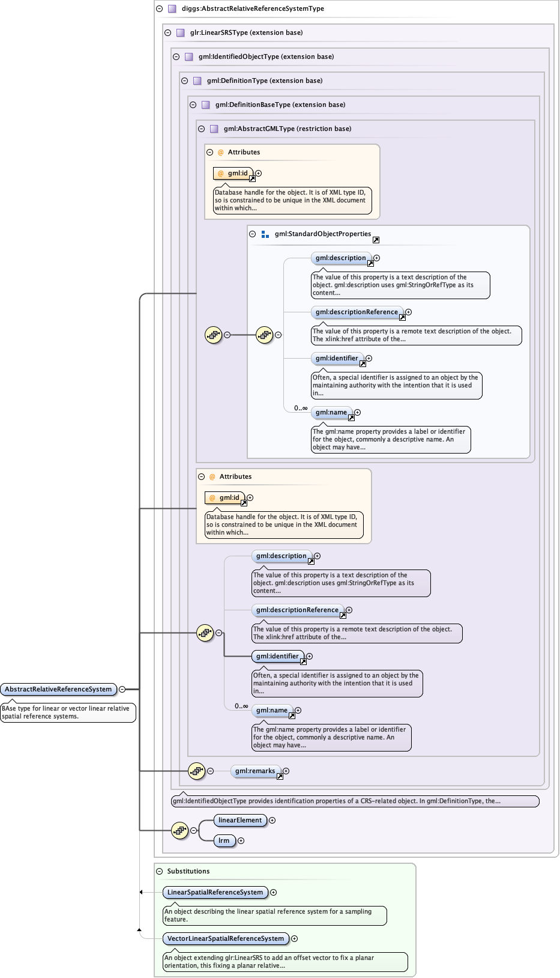Viewport: 560px width, 978px height.
Task: Select the LinearSpatialReferenceSystem substitution element
Action: pyautogui.click(x=215, y=893)
